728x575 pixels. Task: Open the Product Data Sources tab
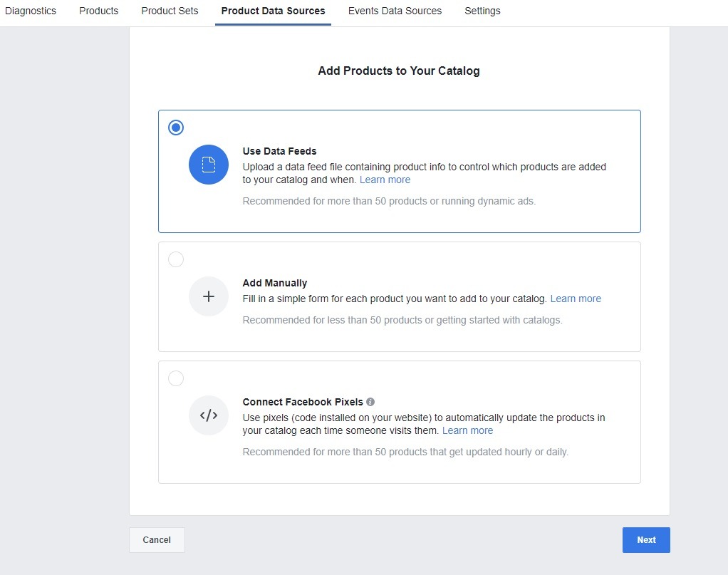click(x=273, y=11)
